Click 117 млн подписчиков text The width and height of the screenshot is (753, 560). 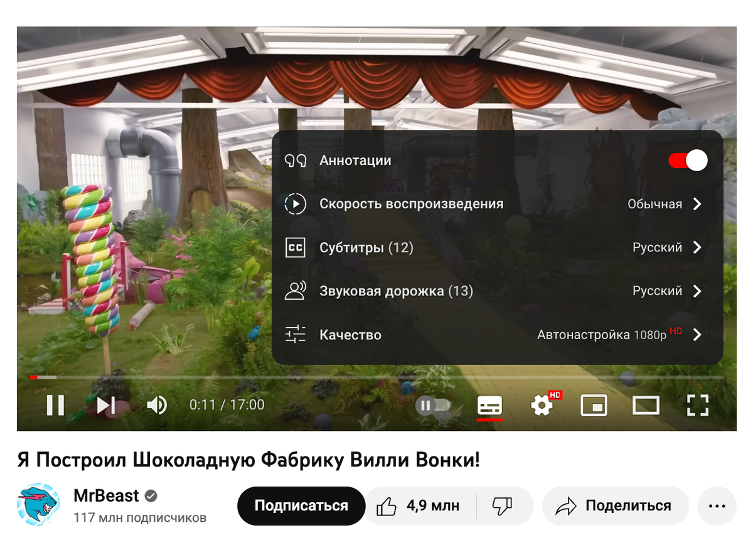(140, 518)
